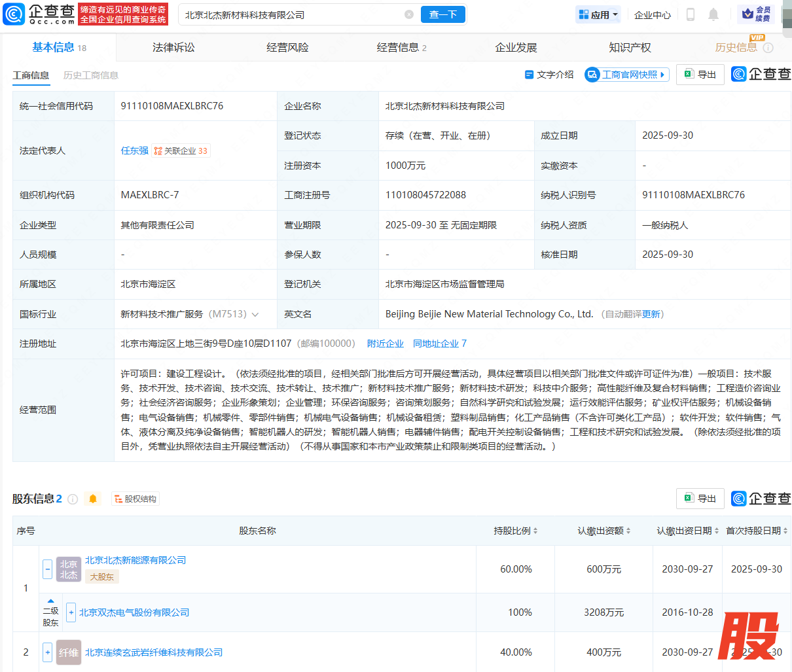Open legal representative 任东强 link
792x672 pixels.
click(134, 150)
